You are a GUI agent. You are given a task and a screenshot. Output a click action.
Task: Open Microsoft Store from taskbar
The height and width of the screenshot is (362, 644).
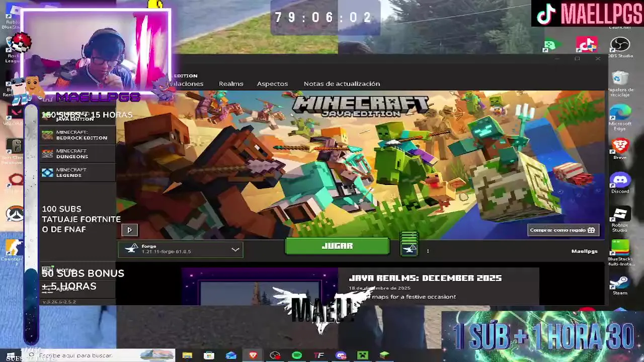coord(209,355)
